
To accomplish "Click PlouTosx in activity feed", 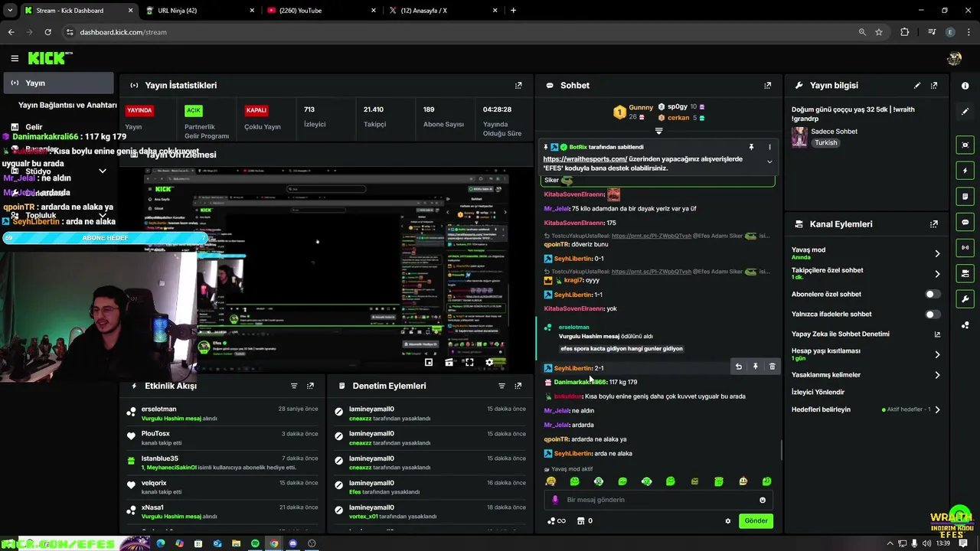I will pyautogui.click(x=155, y=434).
